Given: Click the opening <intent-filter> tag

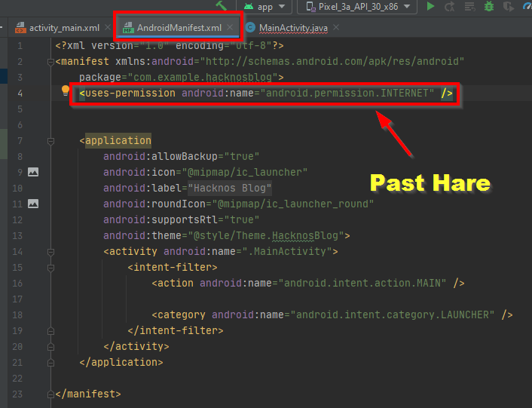Looking at the screenshot, I should 173,268.
